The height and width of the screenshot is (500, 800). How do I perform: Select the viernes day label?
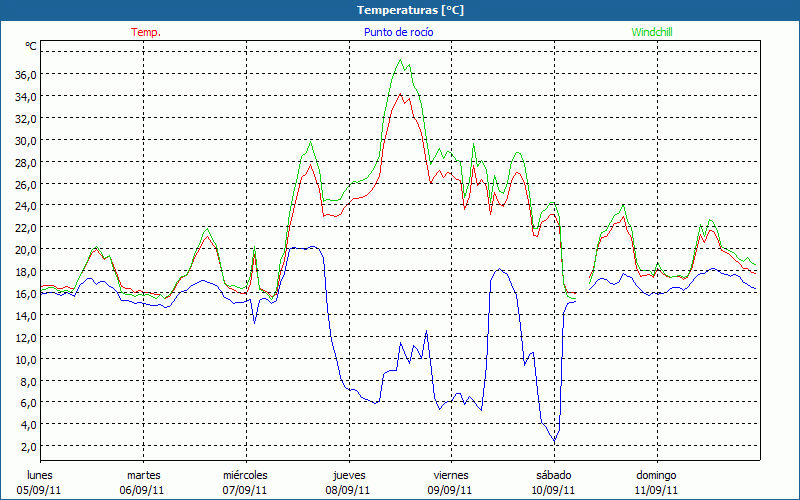point(451,475)
